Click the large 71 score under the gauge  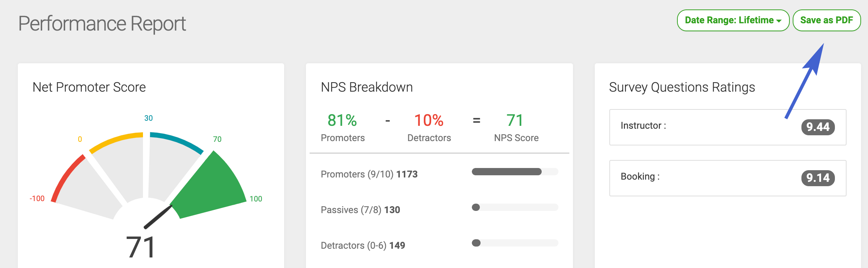(141, 247)
